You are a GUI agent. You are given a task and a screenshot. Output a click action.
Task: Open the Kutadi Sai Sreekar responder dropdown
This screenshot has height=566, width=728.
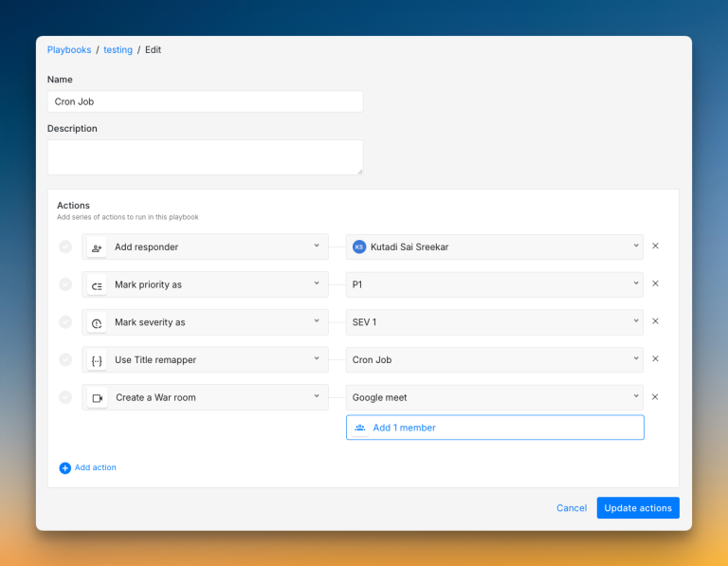click(x=494, y=247)
